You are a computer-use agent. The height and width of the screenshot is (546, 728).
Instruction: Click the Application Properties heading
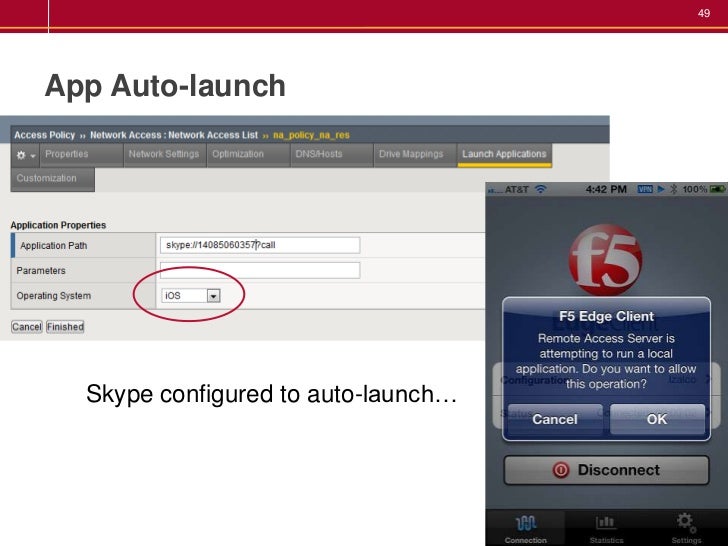click(58, 225)
